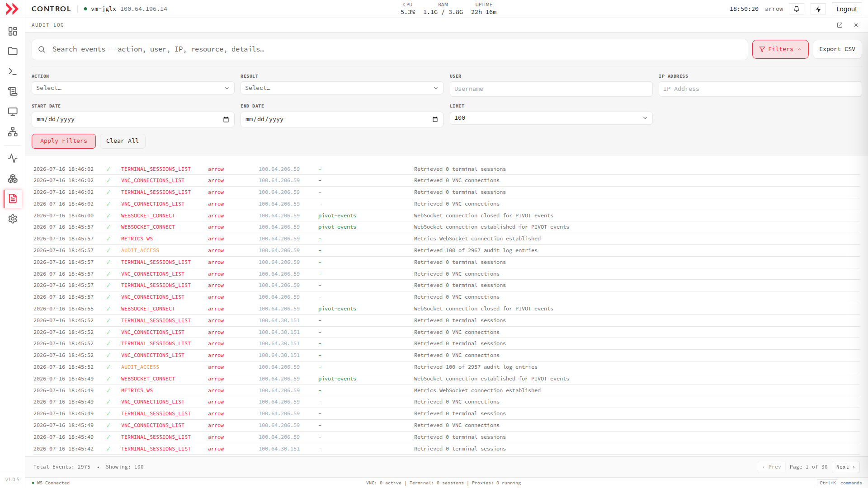Expand the Result select dropdown
The height and width of the screenshot is (488, 868).
pyautogui.click(x=342, y=88)
